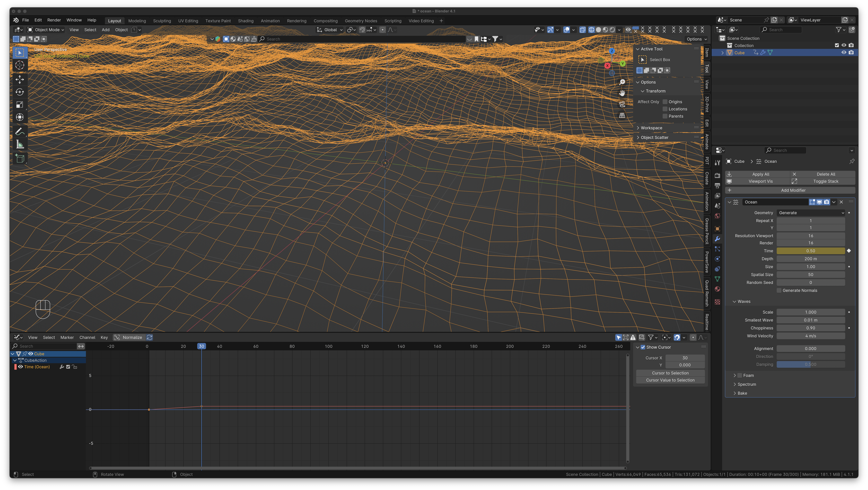Click the viewport pan hand icon
The height and width of the screenshot is (490, 868).
click(x=622, y=93)
